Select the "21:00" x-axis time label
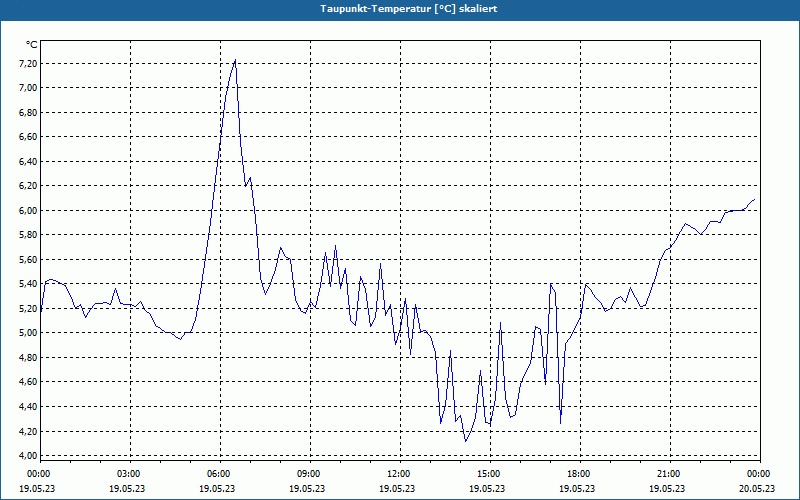Image resolution: width=800 pixels, height=500 pixels. coord(668,474)
